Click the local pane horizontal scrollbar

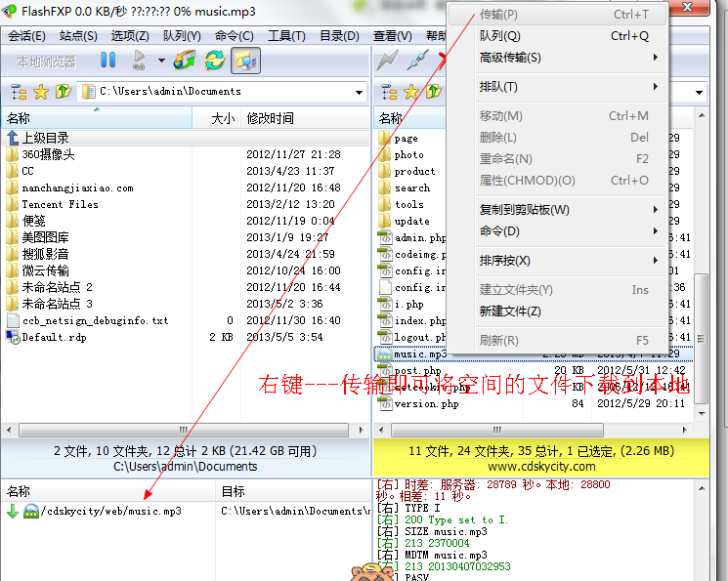[x=184, y=430]
